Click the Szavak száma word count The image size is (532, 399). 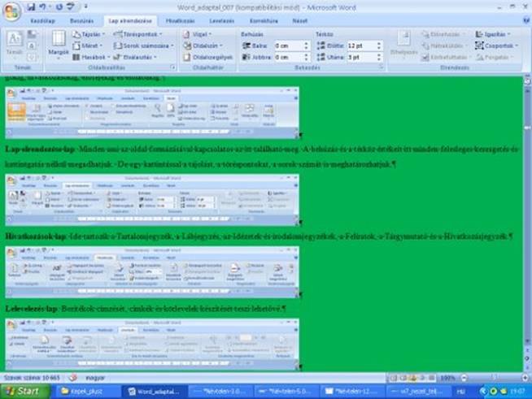pos(32,378)
